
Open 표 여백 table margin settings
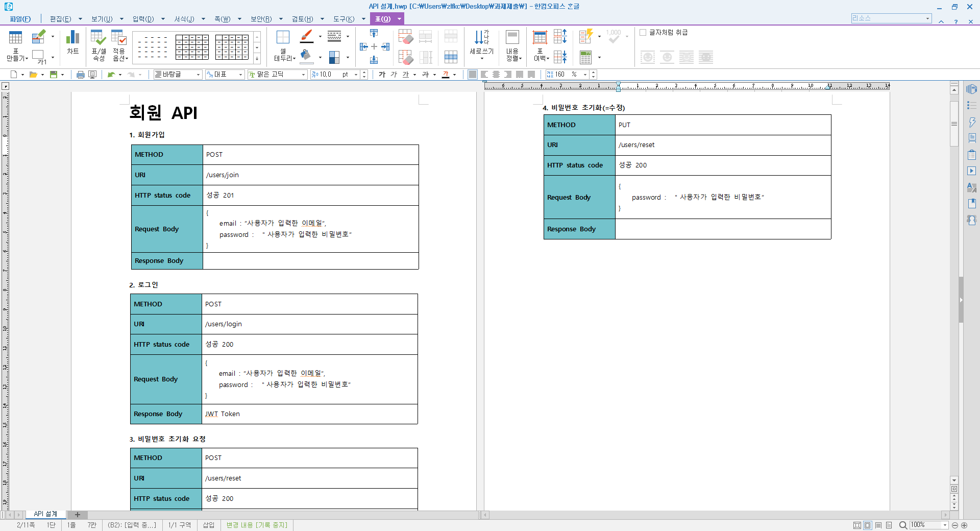540,45
